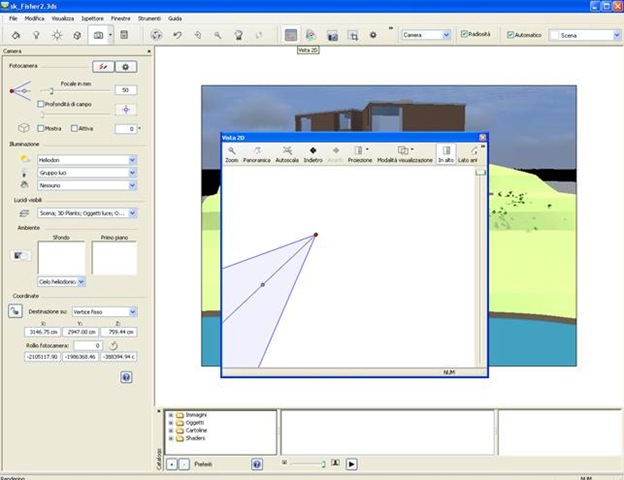Toggle the Radiosità checkbox
624x480 pixels.
[x=462, y=35]
